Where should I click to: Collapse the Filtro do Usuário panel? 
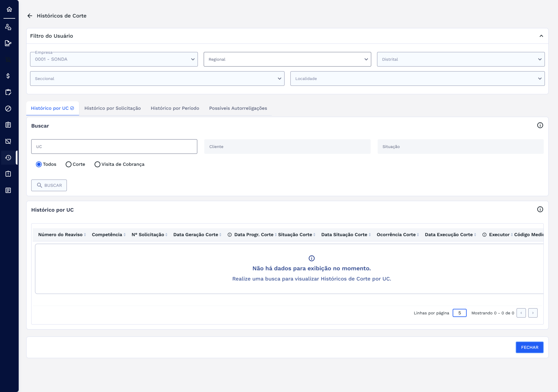pos(541,36)
